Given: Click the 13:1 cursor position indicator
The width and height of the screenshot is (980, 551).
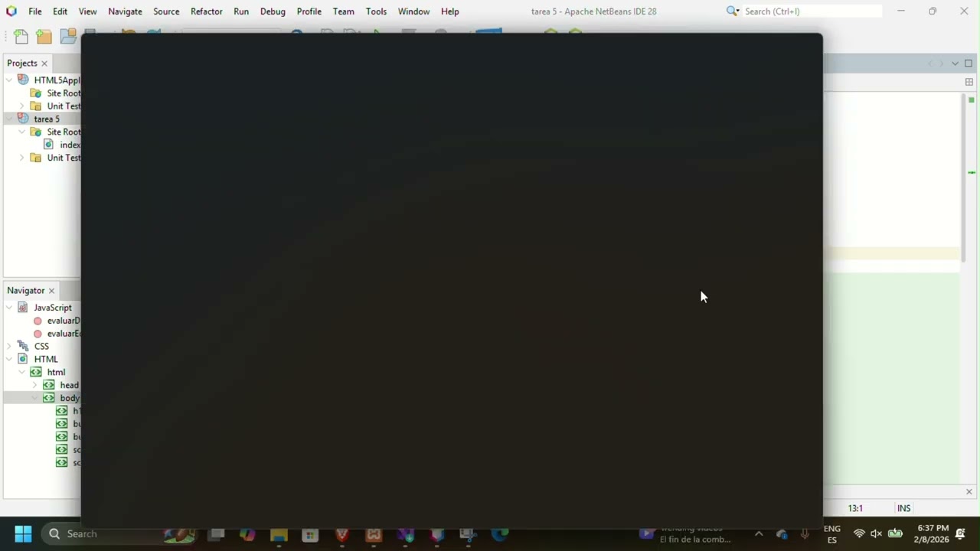Looking at the screenshot, I should pos(855,508).
